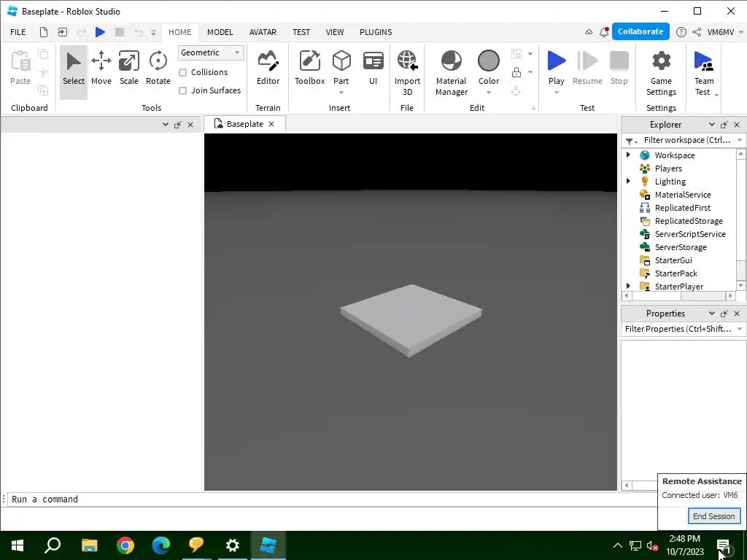Image resolution: width=747 pixels, height=560 pixels.
Task: Insert a new Part
Action: point(341,66)
